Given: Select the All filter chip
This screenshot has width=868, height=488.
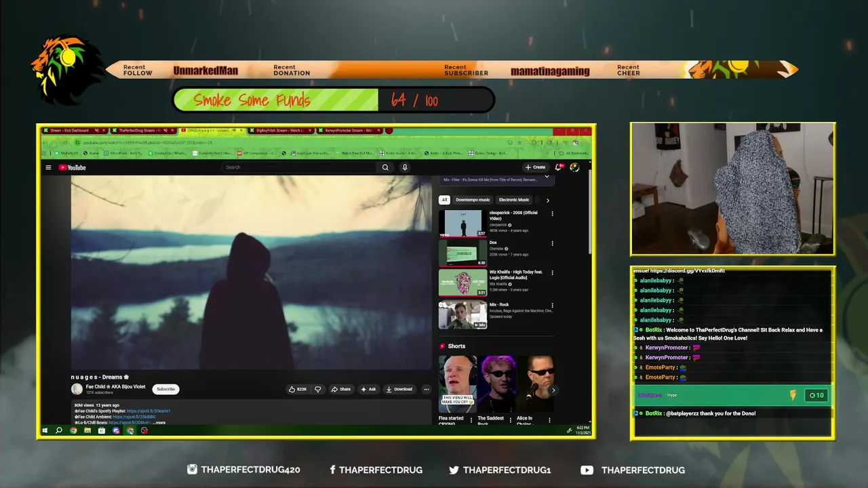Looking at the screenshot, I should [444, 200].
